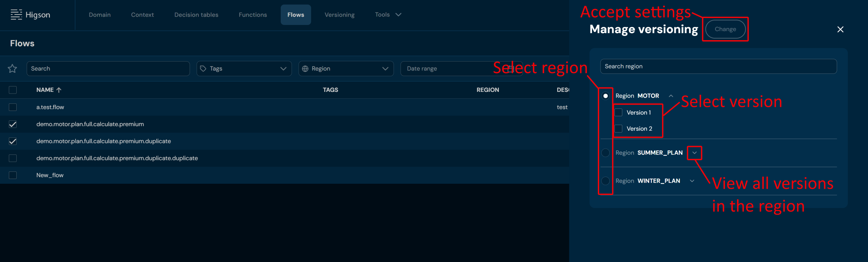The image size is (868, 262).
Task: Check the Version 2 checkbox
Action: [x=618, y=129]
